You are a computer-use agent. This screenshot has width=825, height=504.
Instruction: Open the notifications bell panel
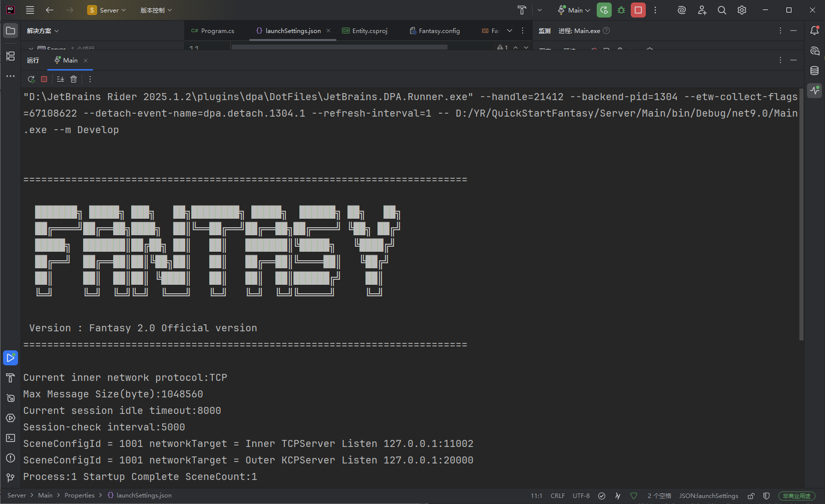814,31
